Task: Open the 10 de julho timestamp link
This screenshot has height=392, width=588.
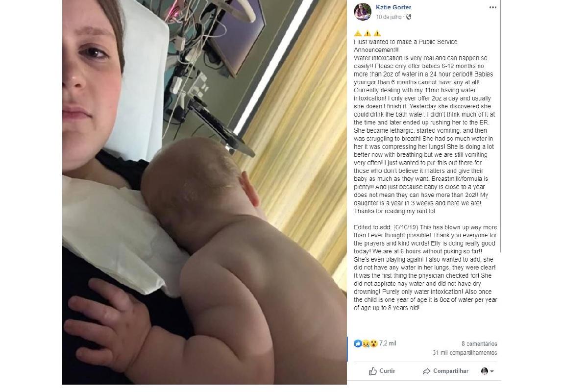Action: pos(389,17)
